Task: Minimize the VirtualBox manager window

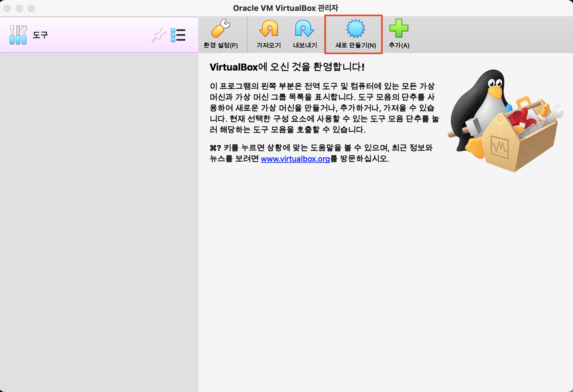Action: pyautogui.click(x=19, y=8)
